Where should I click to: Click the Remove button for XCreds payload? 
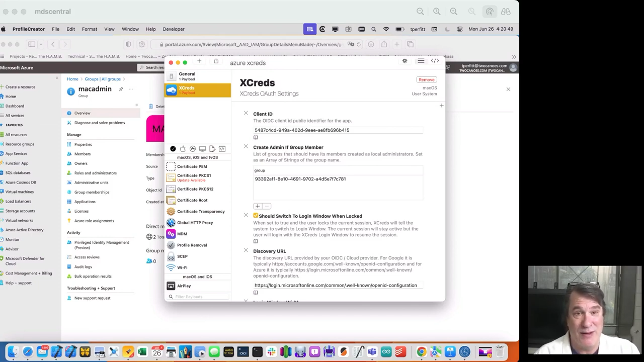click(x=426, y=79)
